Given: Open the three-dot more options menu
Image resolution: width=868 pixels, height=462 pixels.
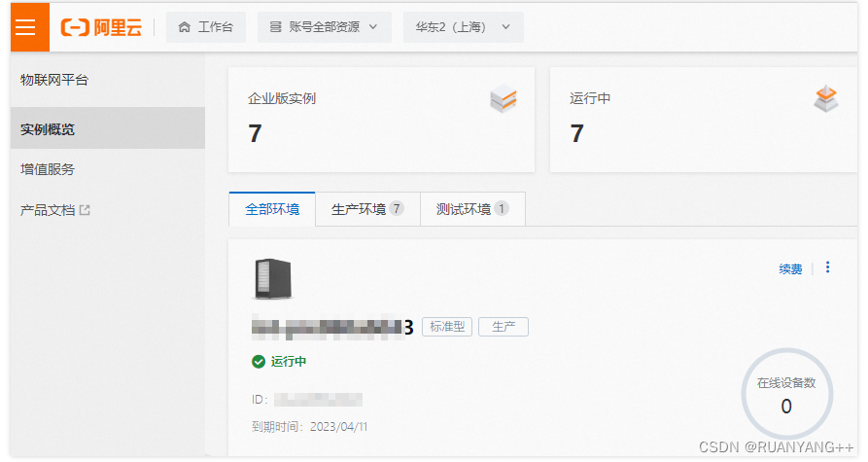Looking at the screenshot, I should (827, 267).
